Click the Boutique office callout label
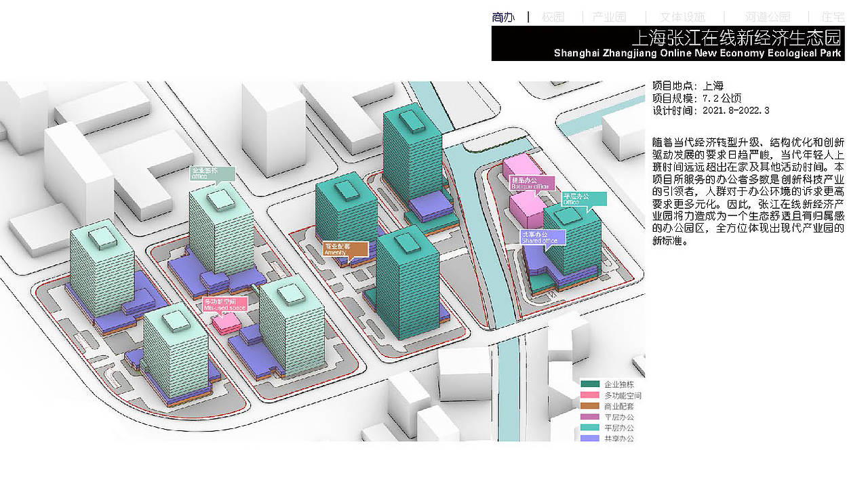868x488 pixels. 532,183
